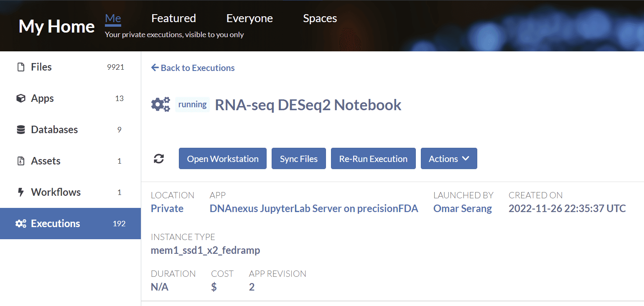Refresh the execution with the sync icon

tap(159, 159)
